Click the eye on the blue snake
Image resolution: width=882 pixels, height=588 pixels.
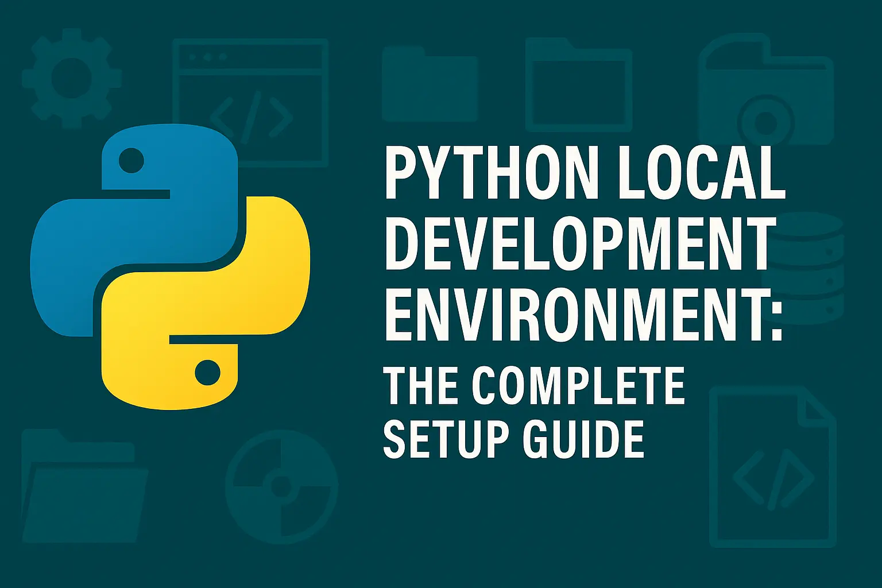(x=131, y=160)
